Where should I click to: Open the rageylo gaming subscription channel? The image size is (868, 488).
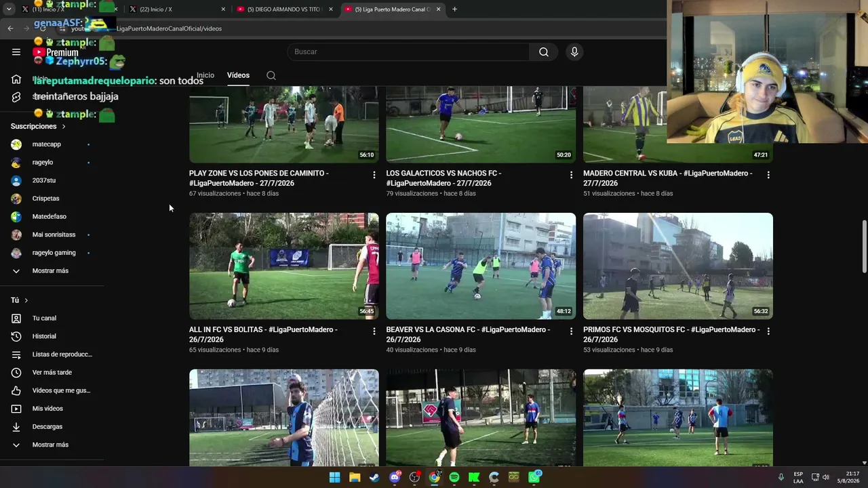[52, 253]
